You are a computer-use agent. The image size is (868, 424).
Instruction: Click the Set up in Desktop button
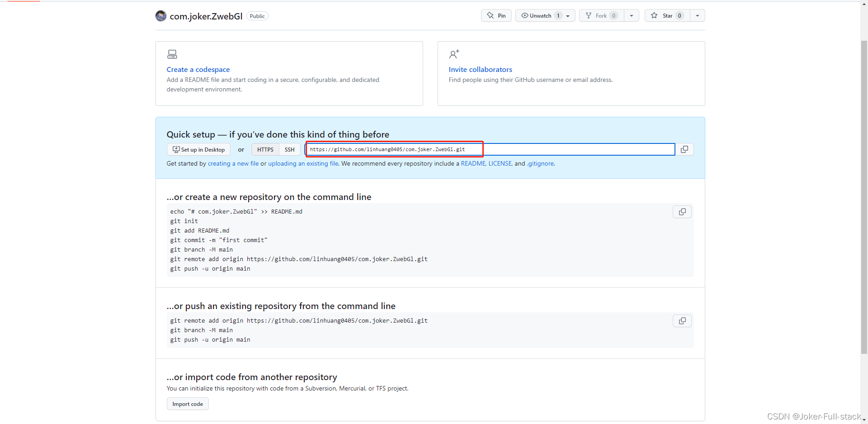199,149
